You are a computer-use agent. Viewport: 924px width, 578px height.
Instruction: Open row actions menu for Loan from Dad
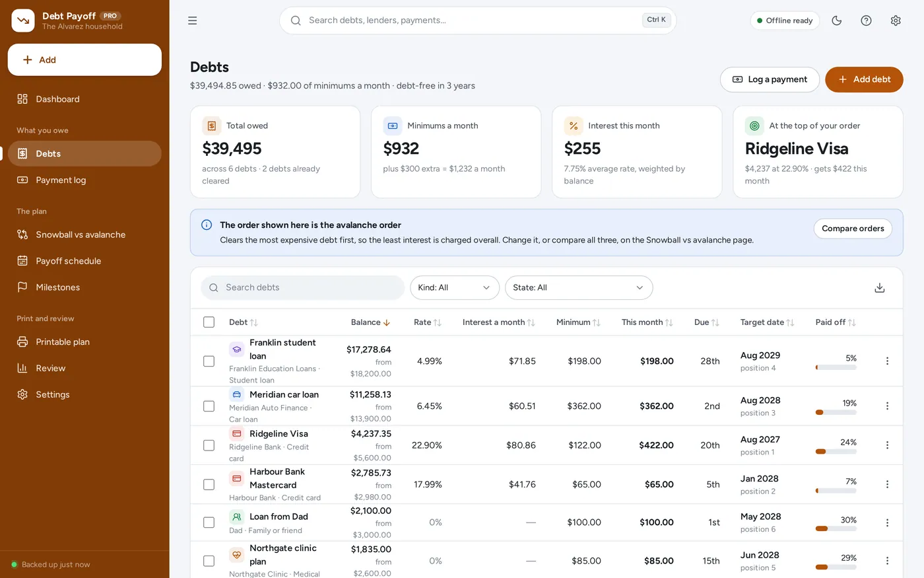point(887,523)
